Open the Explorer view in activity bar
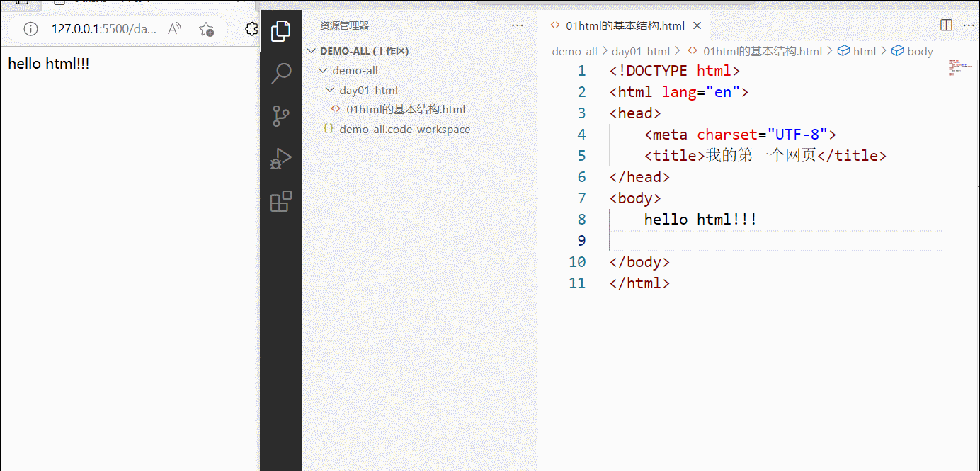 tap(281, 30)
